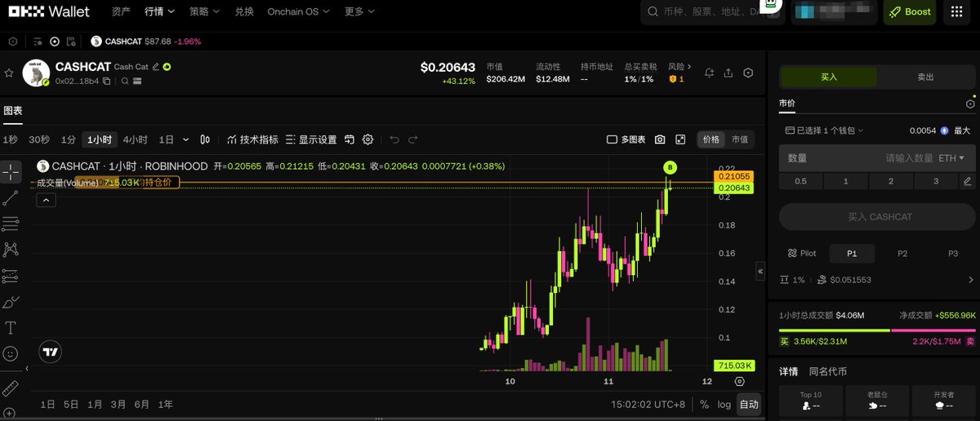Add CASHCAT to favorites with star
980x421 pixels.
tap(9, 73)
